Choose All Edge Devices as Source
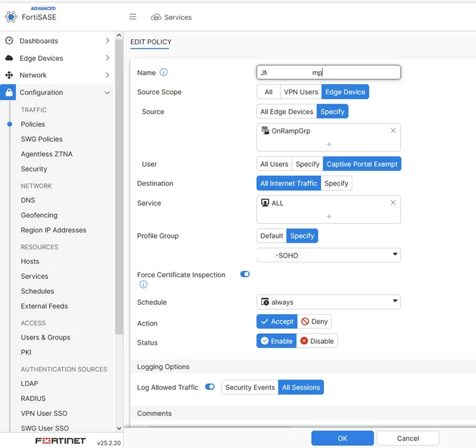 pos(287,112)
